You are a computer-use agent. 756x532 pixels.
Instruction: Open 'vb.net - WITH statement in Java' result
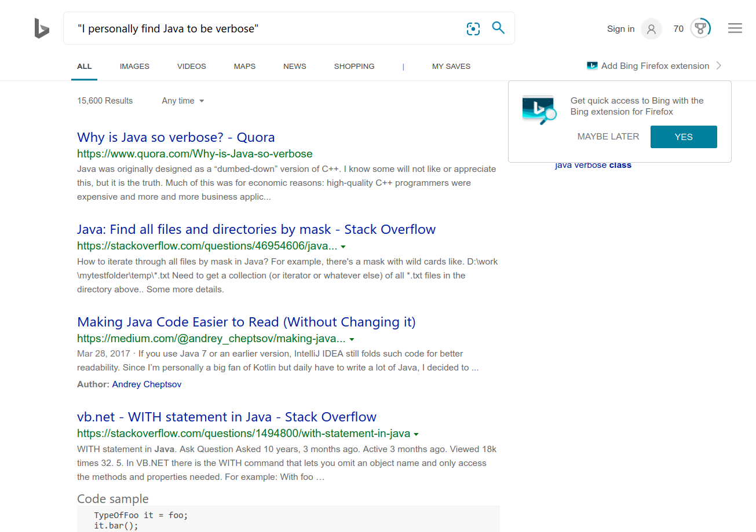coord(227,417)
